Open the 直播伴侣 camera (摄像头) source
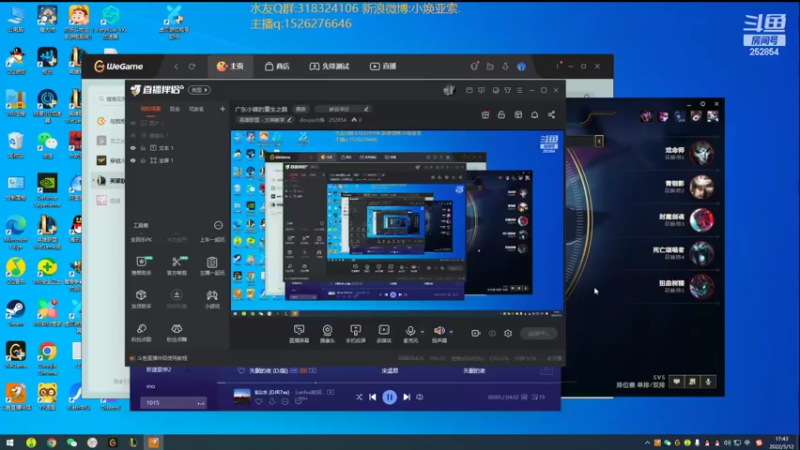This screenshot has height=450, width=800. pyautogui.click(x=327, y=334)
